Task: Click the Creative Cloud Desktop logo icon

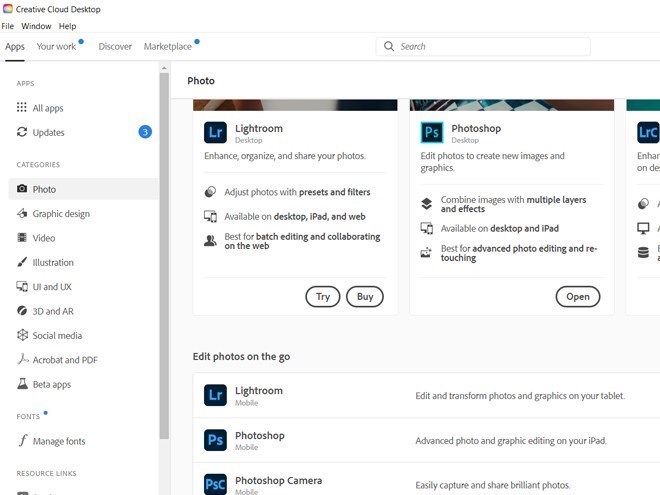Action: click(x=8, y=8)
